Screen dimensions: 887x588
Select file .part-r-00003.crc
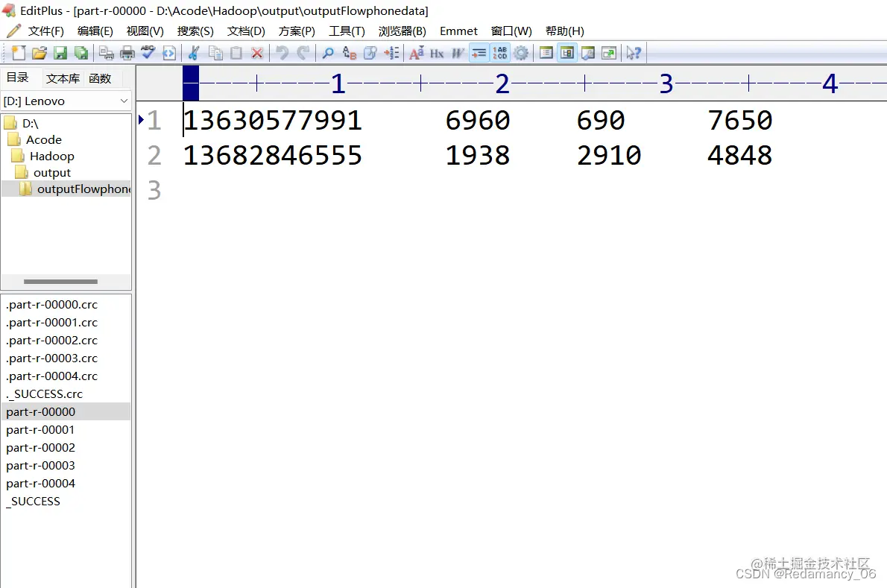pyautogui.click(x=51, y=358)
